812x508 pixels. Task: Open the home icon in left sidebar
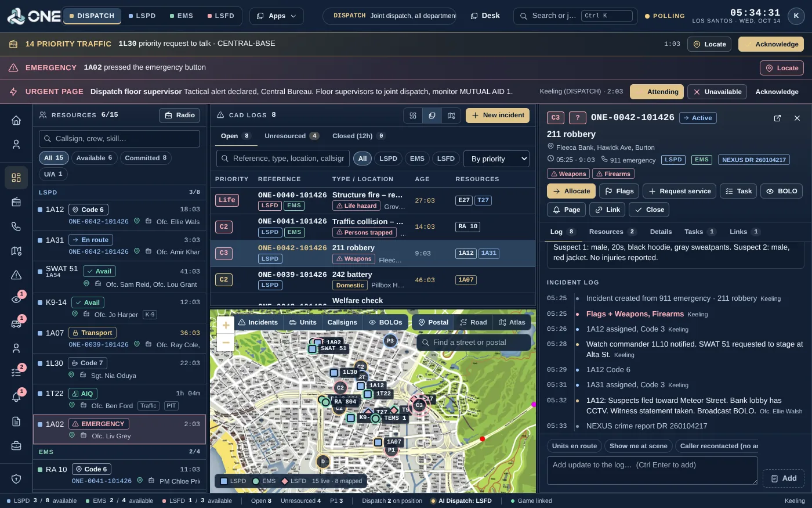(16, 120)
